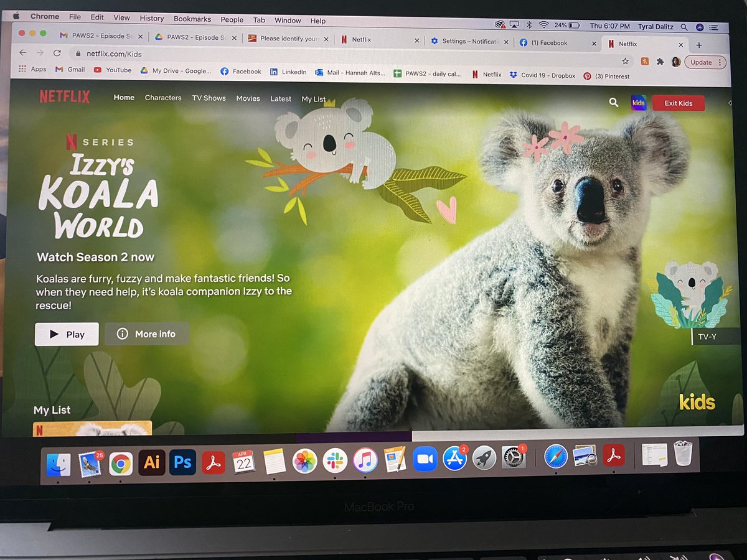This screenshot has width=747, height=560.
Task: Open the PAWS2 - daily cal bookmark
Action: [428, 73]
